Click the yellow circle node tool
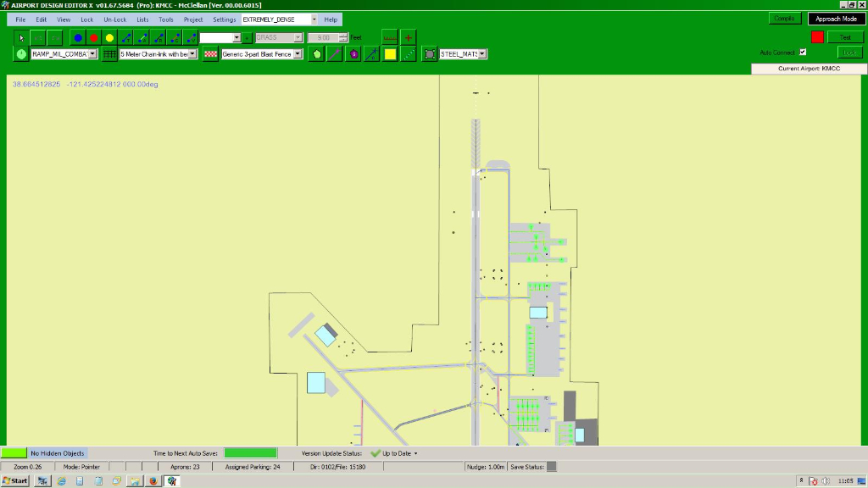 coord(109,37)
